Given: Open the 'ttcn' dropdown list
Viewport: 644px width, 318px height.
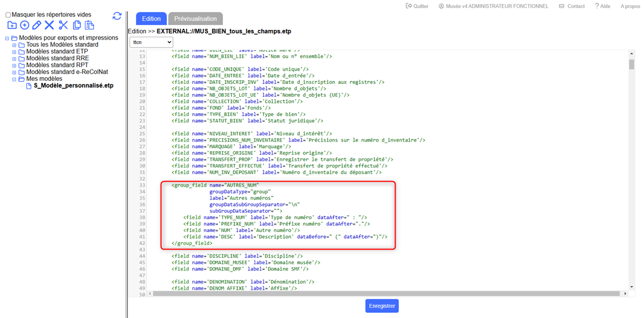Looking at the screenshot, I should 151,42.
